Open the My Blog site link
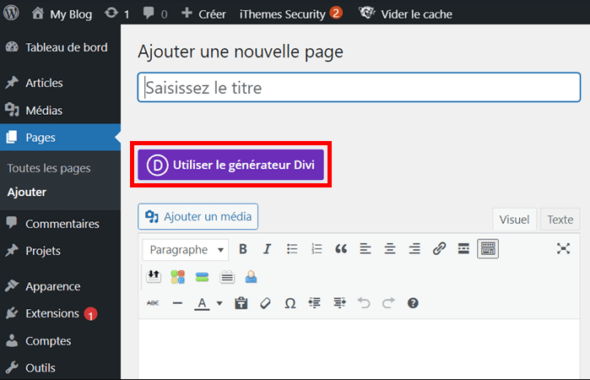Viewport: 590px width, 380px height. (x=62, y=14)
